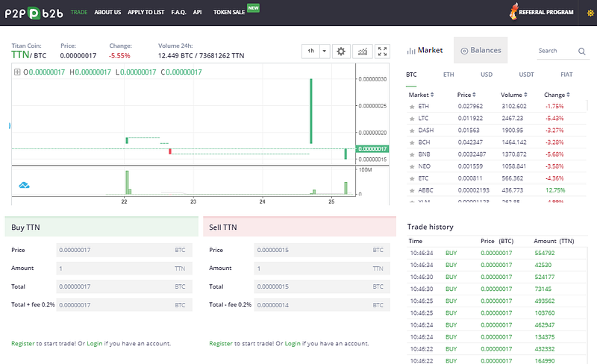Click the P2PB2B logo
Viewport: 597px width, 364px height.
(34, 13)
